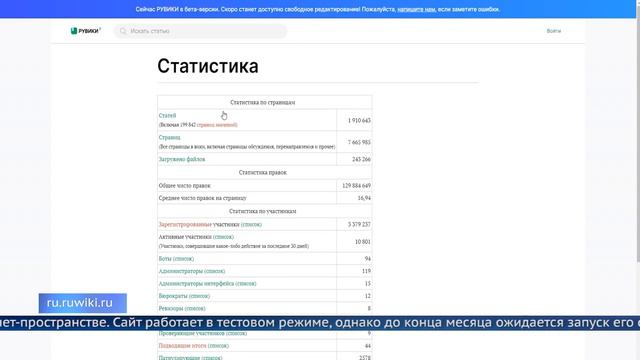
Task: Click the Статистика по участникам section header
Action: (x=262, y=211)
